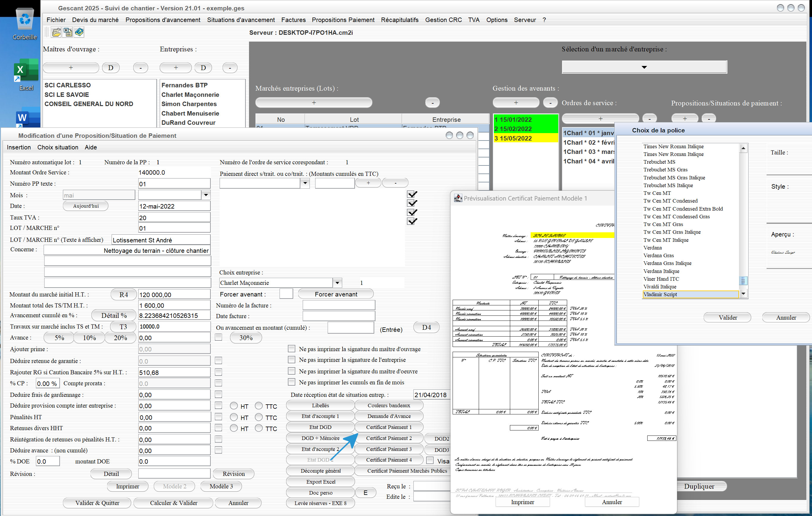This screenshot has height=516, width=812.
Task: Click the Forcer avenant button
Action: pos(336,294)
